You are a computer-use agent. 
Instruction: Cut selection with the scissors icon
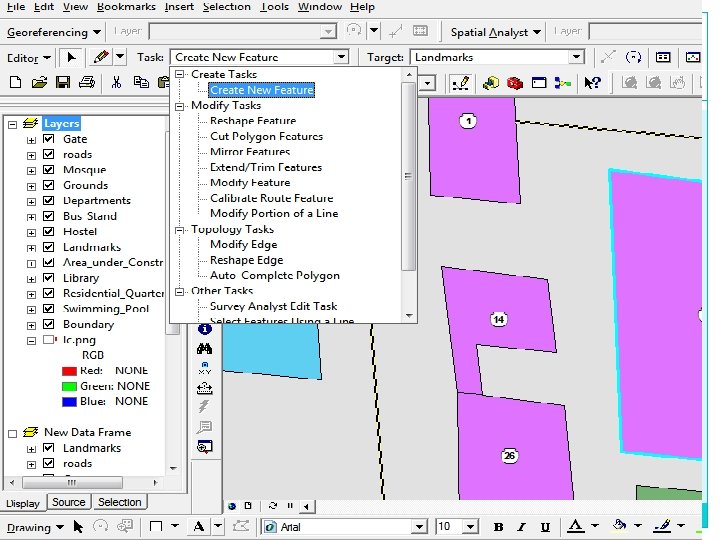tap(116, 83)
